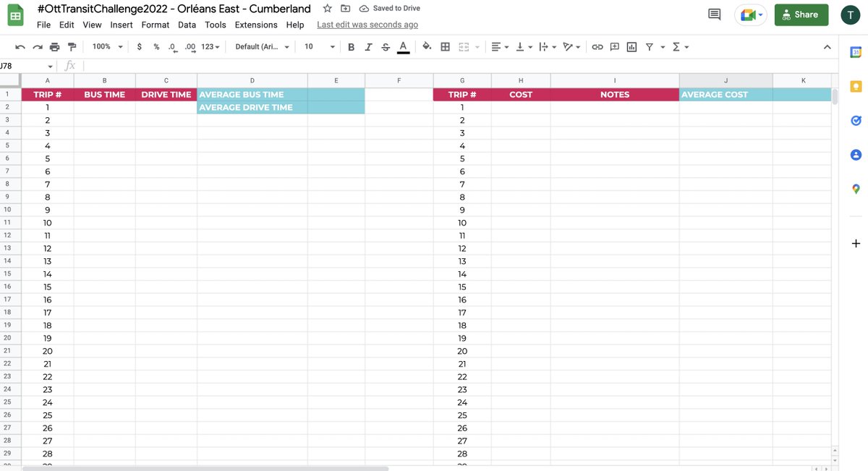Open version history via last edit link
This screenshot has width=868, height=471.
[367, 24]
